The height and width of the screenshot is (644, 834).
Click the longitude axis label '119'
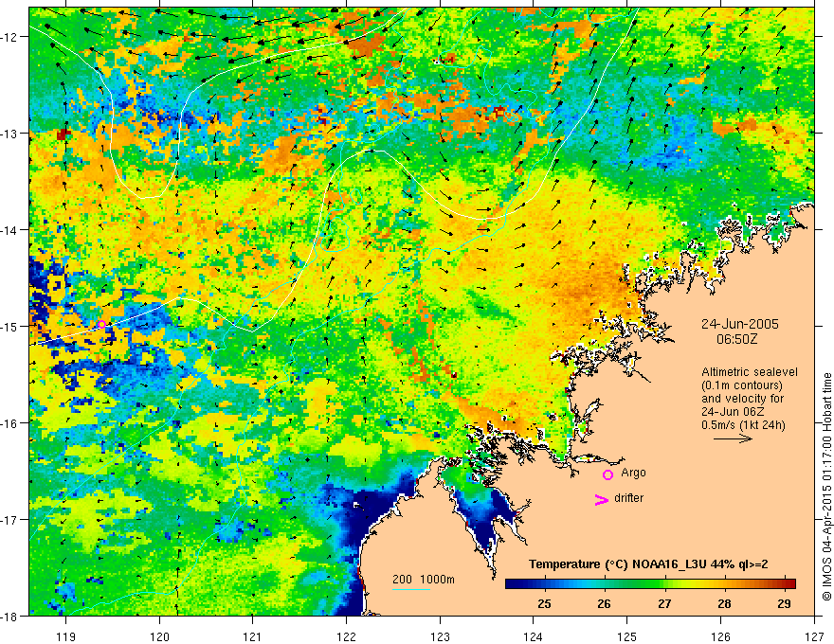[x=66, y=636]
